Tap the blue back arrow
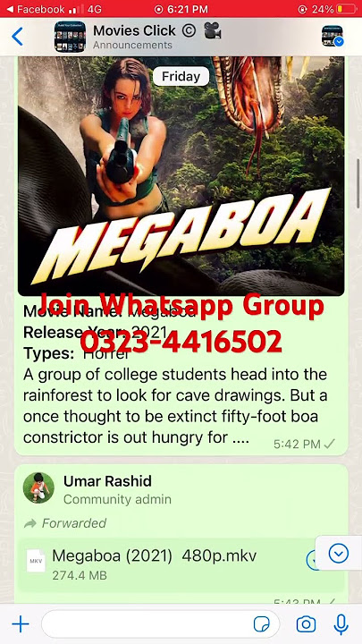This screenshot has width=362, height=644. 18,37
